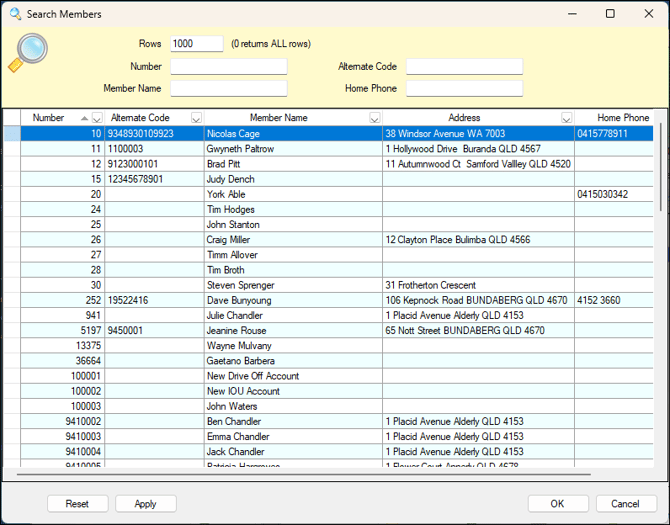Viewport: 670px width, 525px height.
Task: Click member number 13375
Action: click(88, 346)
